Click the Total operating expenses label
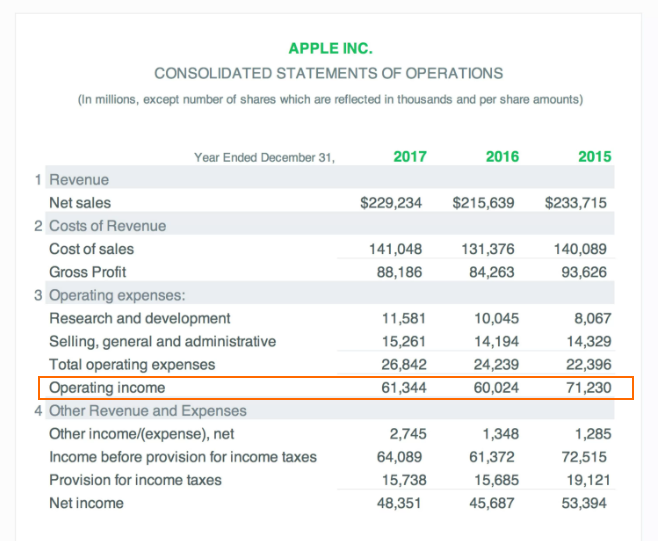The width and height of the screenshot is (658, 541). [x=132, y=364]
